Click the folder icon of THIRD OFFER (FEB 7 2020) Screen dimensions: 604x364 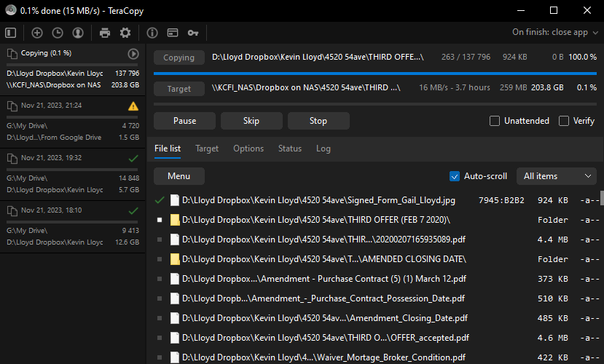click(x=175, y=220)
